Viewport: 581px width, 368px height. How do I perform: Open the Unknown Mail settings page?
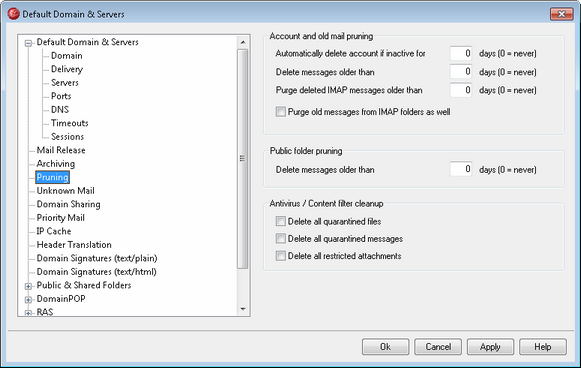(x=66, y=191)
